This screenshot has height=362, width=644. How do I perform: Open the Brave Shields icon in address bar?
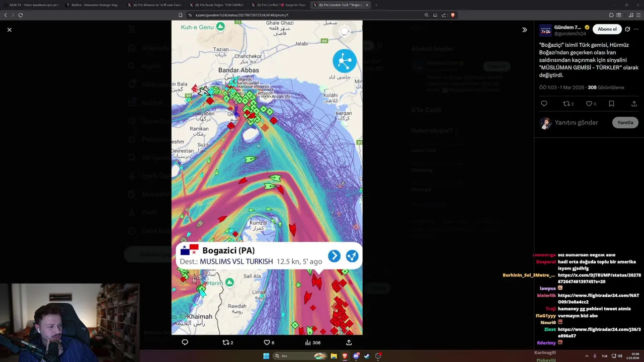tap(452, 15)
